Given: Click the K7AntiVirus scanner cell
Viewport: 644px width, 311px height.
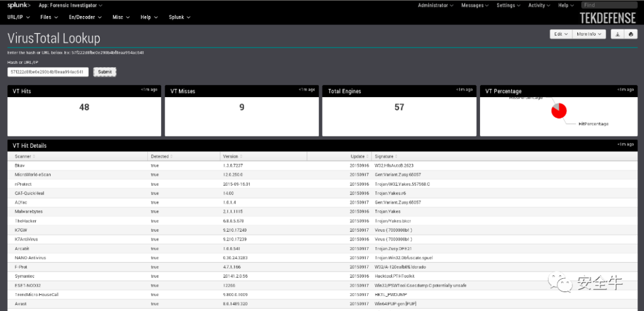Looking at the screenshot, I should coord(26,239).
